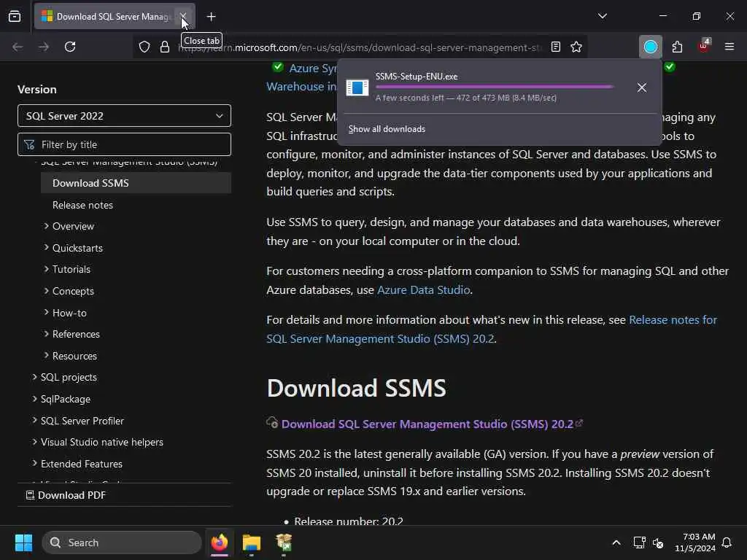This screenshot has width=747, height=560.
Task: Toggle reader view icon in address bar
Action: [x=555, y=47]
